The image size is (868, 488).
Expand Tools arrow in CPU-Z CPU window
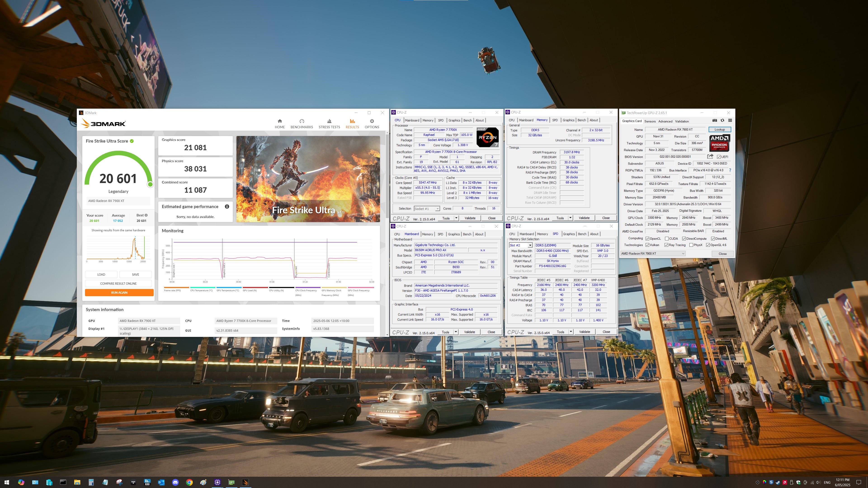pos(456,218)
